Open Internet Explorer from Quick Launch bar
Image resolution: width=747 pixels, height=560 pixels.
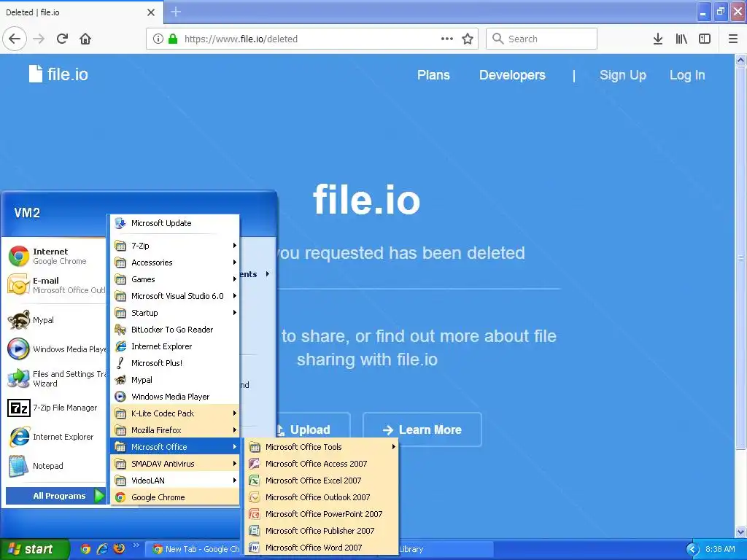102,549
